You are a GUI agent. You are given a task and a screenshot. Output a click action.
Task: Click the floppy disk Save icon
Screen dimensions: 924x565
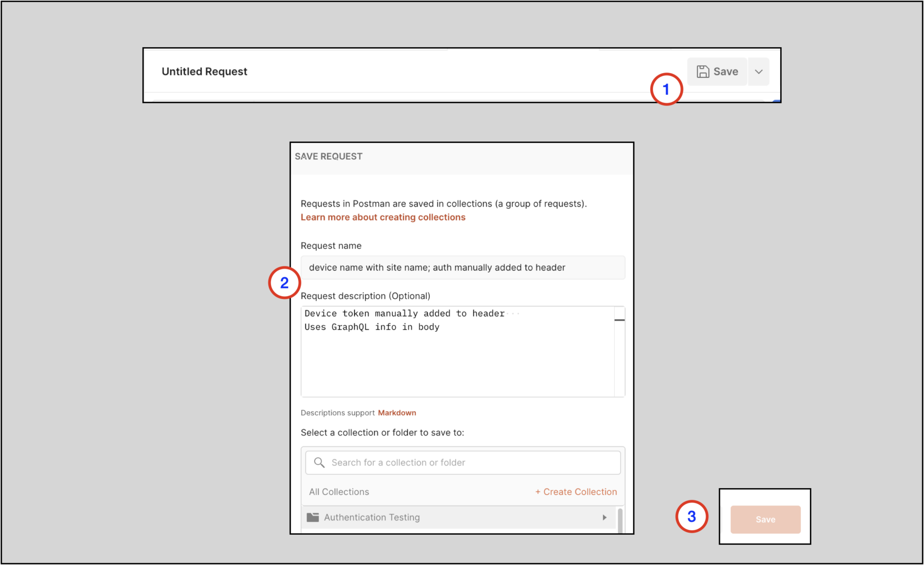(704, 71)
